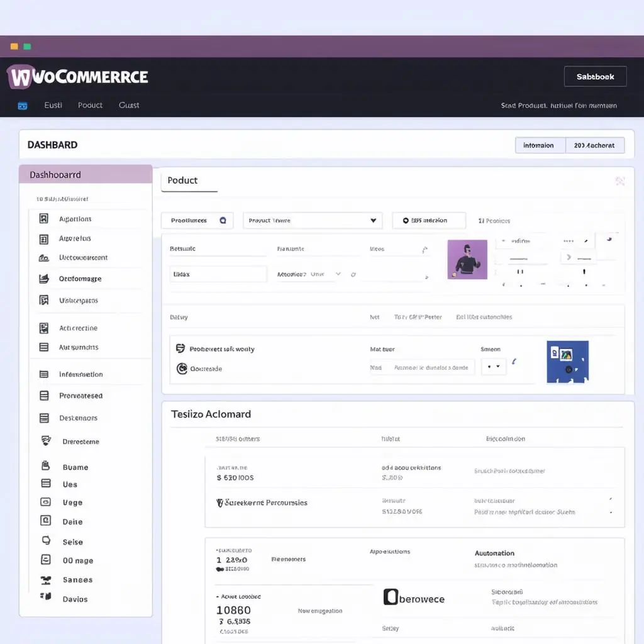Viewport: 644px width, 644px height.
Task: Click the Sureekerne Percoursies row icon
Action: point(219,502)
